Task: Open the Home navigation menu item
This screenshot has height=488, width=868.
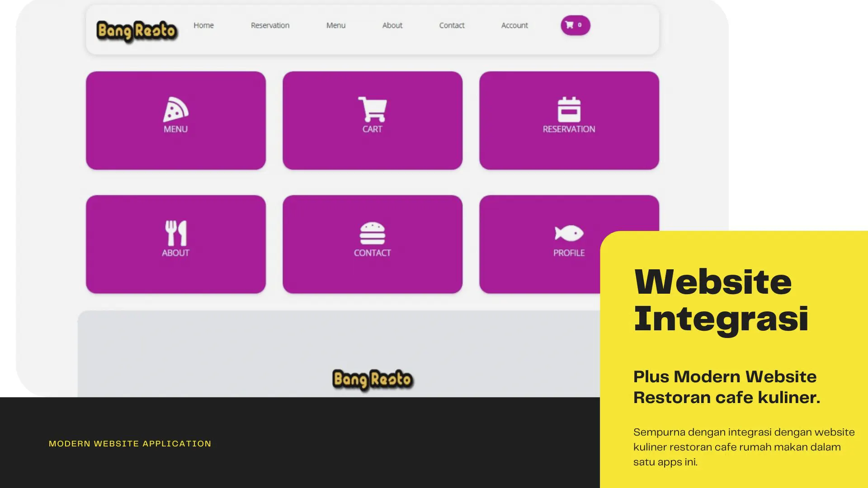Action: (x=203, y=25)
